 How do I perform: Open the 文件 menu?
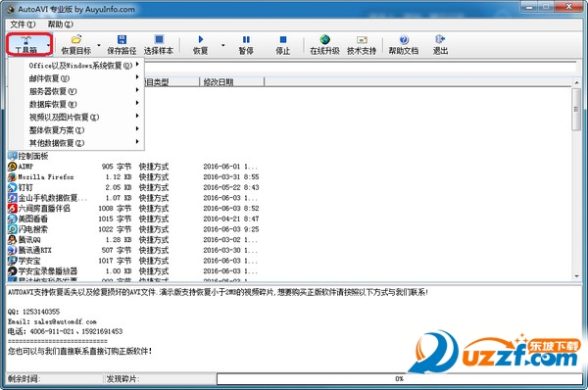[x=23, y=24]
